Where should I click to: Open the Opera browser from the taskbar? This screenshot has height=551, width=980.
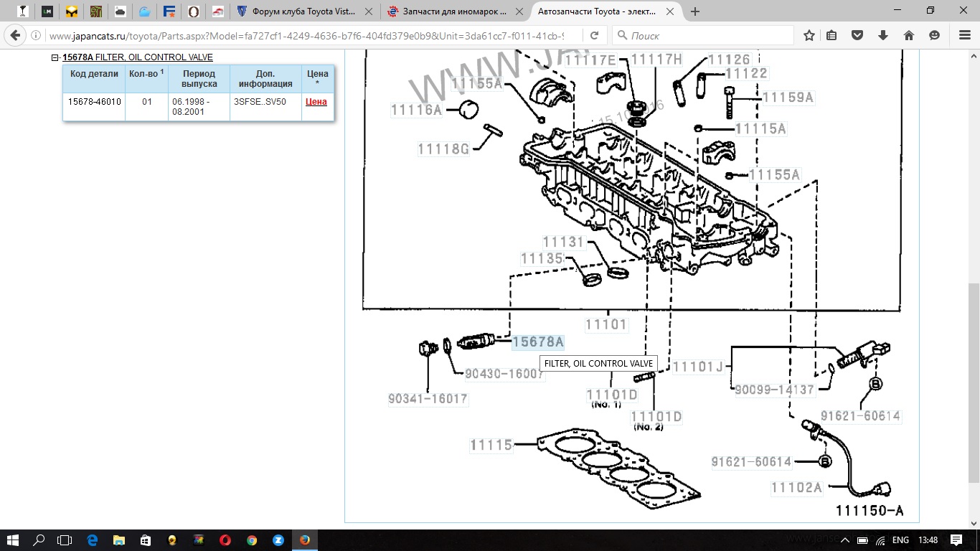[x=225, y=540]
